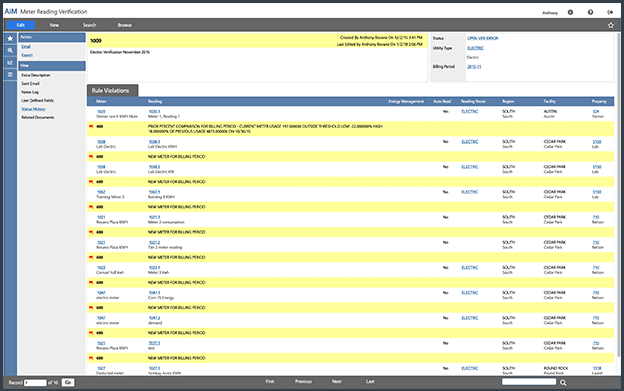Open meter 1020 link

(101, 112)
